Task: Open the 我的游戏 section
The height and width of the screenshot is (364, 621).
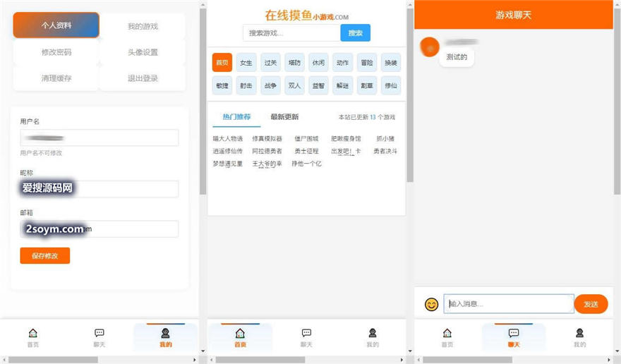Action: click(x=143, y=26)
